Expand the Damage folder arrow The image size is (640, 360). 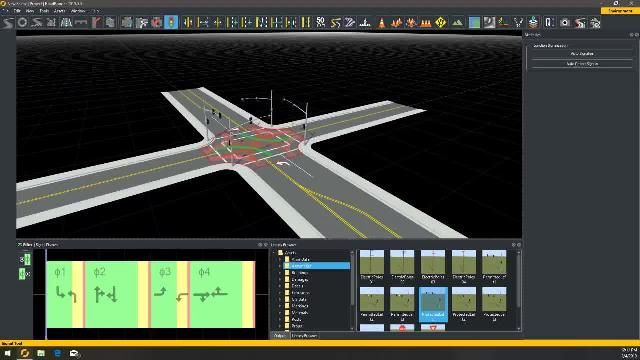pos(280,279)
